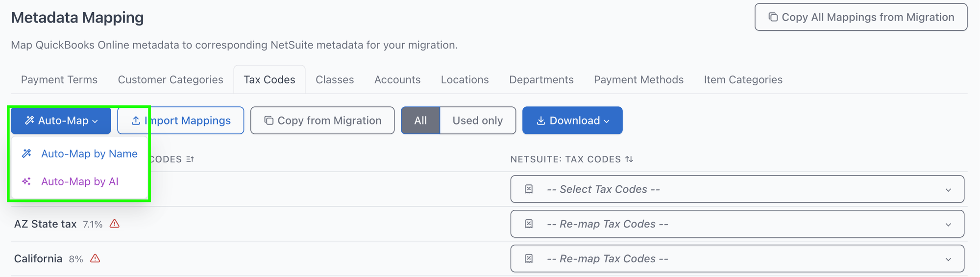Image resolution: width=980 pixels, height=277 pixels.
Task: Sort by the NetSuite Tax Codes column icon
Action: pos(629,159)
